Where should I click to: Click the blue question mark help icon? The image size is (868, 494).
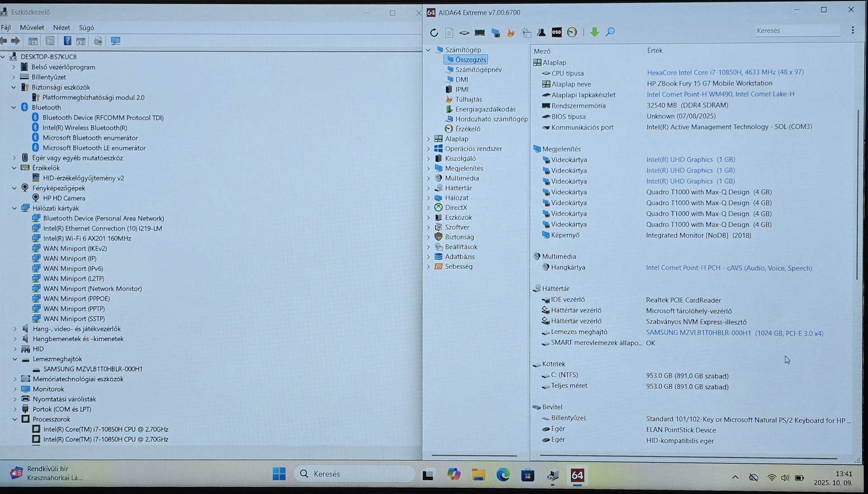tap(67, 41)
